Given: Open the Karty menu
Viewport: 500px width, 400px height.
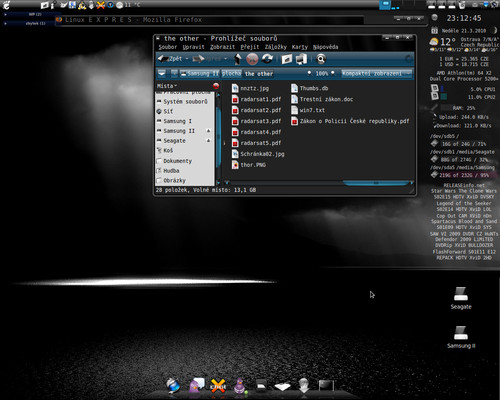Looking at the screenshot, I should click(300, 47).
